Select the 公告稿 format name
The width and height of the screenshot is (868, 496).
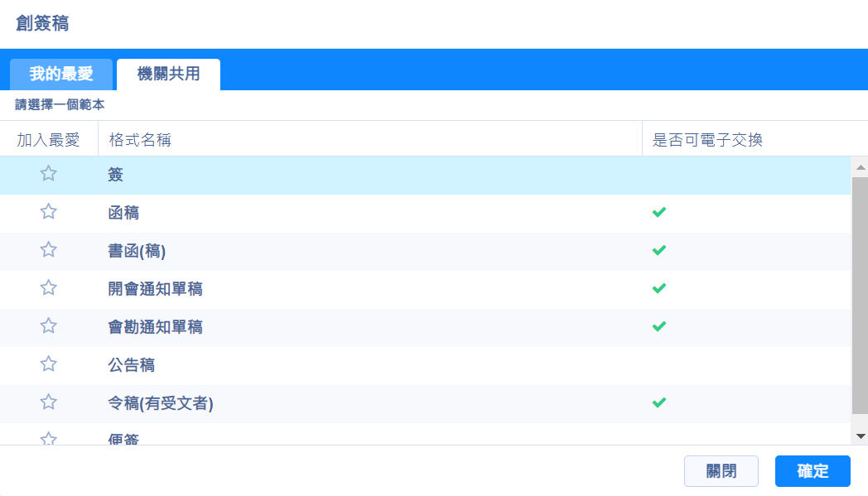(131, 365)
